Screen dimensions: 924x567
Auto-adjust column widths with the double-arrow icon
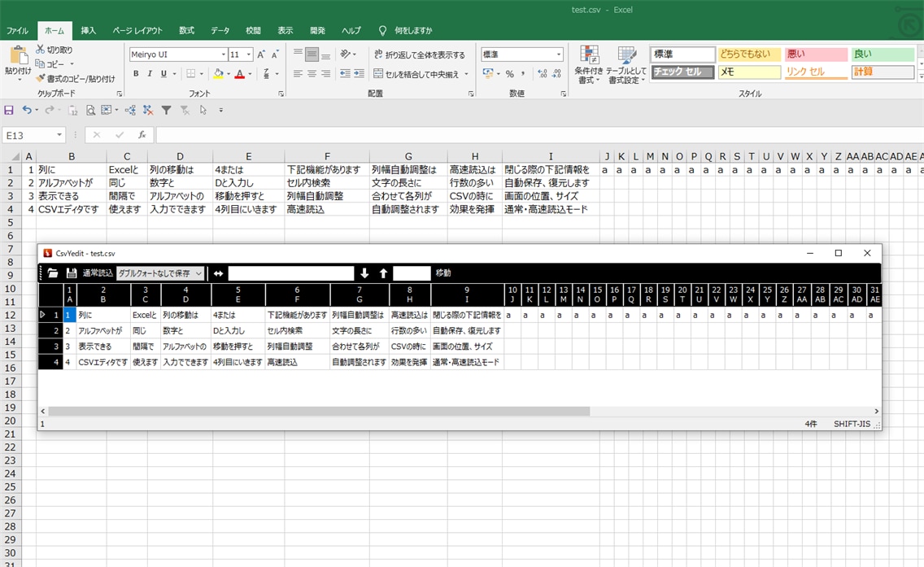pos(218,273)
